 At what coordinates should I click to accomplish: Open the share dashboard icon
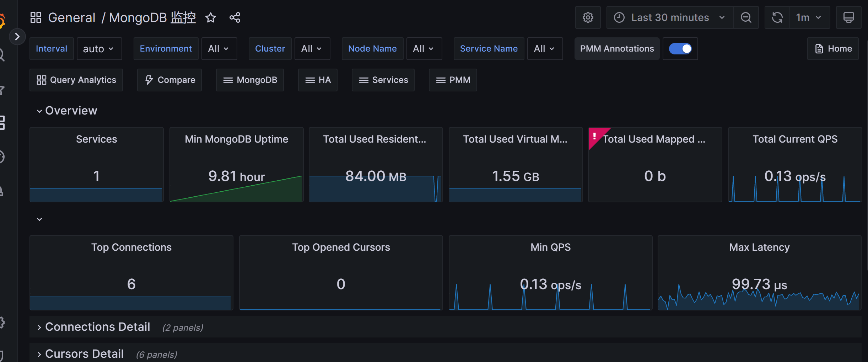[235, 17]
